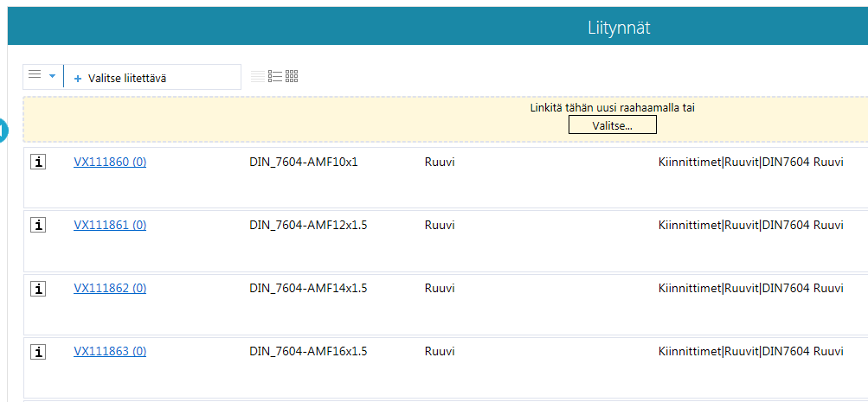The image size is (868, 402).
Task: Open the hamburger menu dropdown arrow
Action: [52, 76]
